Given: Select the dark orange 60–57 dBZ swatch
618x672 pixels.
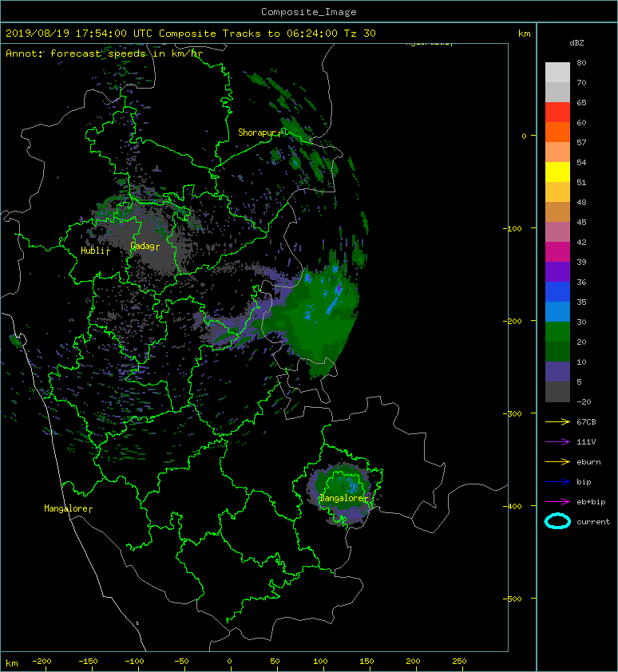Looking at the screenshot, I should [x=557, y=132].
